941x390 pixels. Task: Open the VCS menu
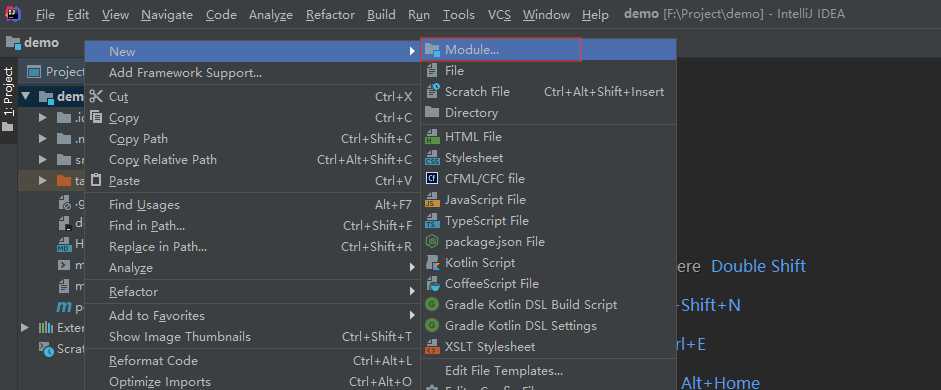click(x=499, y=14)
